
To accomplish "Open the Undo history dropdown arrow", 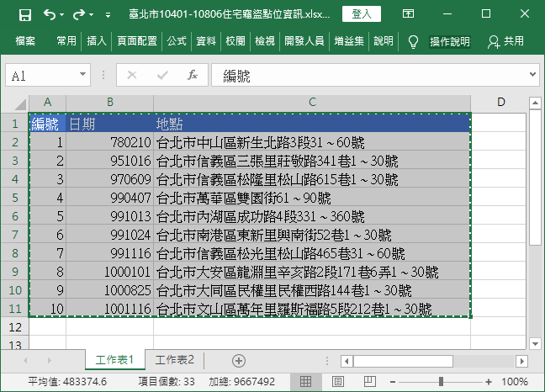I will tap(62, 15).
